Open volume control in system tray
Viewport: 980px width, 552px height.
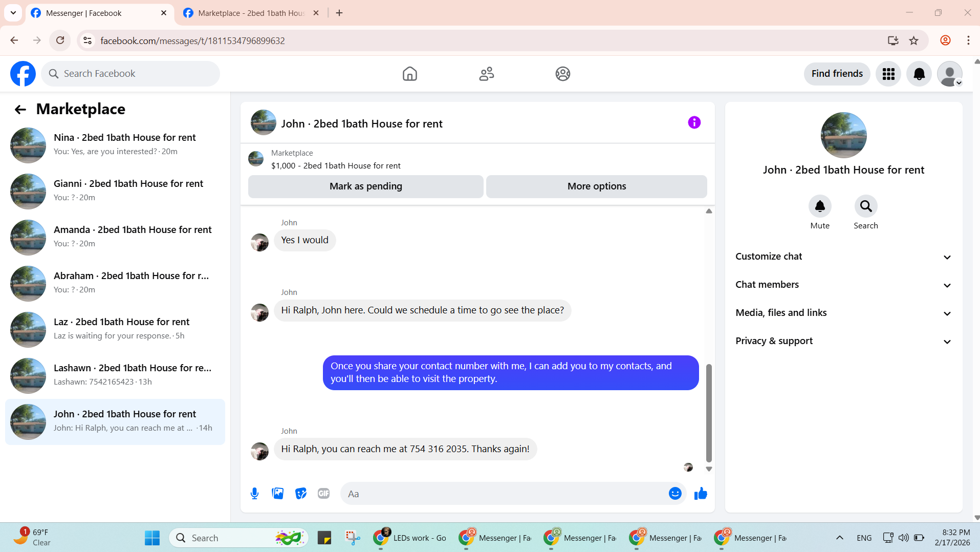[904, 538]
